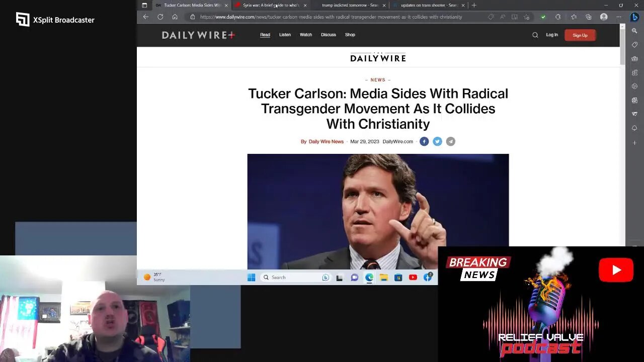The height and width of the screenshot is (362, 644).
Task: Switch to the updates on trans shooter tab
Action: point(429,5)
